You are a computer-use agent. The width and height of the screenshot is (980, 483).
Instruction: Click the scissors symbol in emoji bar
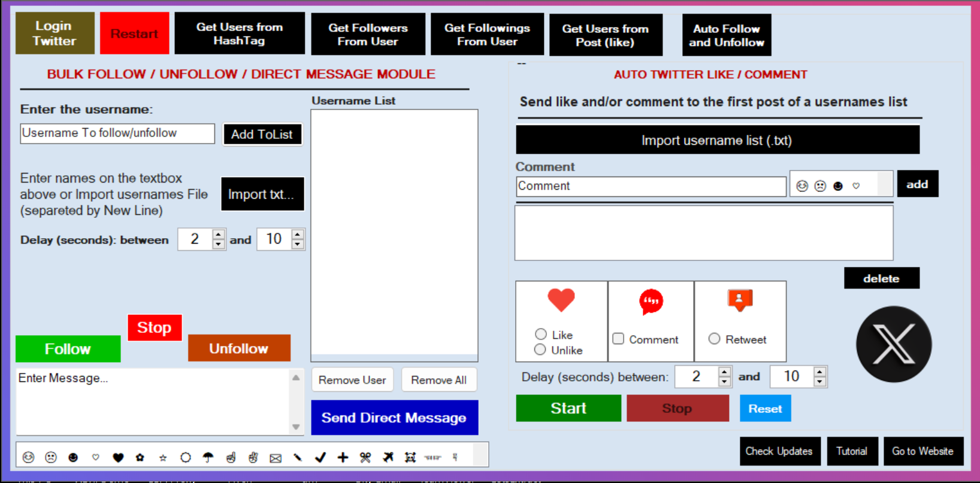tap(365, 458)
